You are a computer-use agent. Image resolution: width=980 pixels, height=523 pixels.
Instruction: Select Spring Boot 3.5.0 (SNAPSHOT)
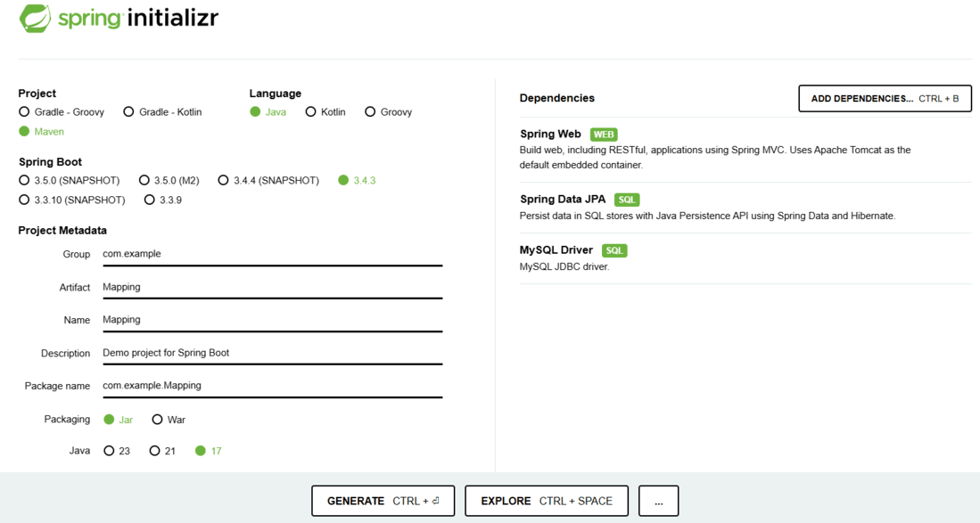[69, 180]
